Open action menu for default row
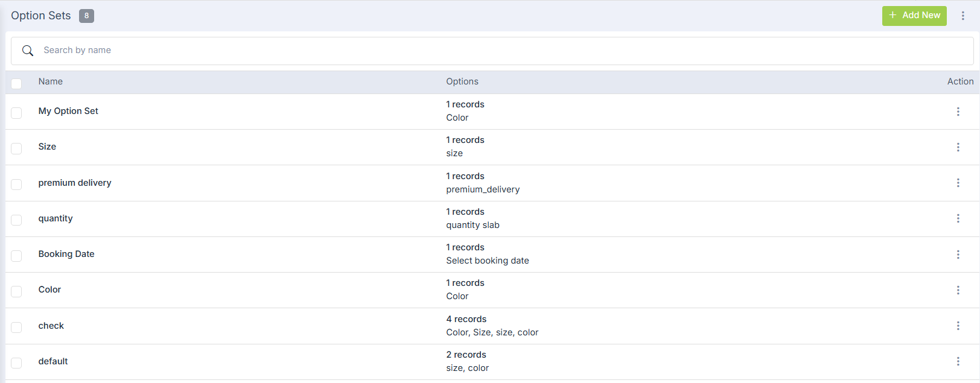 coord(958,361)
